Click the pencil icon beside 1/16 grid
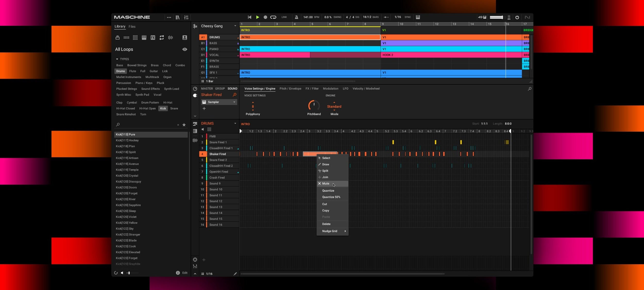644x290 pixels. pos(235,274)
